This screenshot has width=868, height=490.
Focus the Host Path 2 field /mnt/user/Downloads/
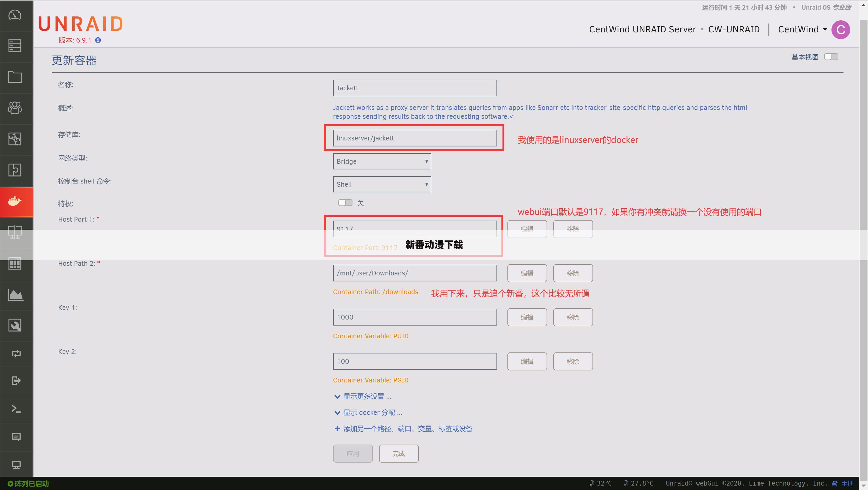click(x=415, y=273)
